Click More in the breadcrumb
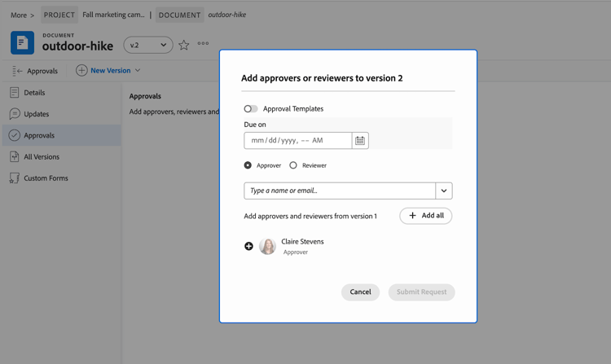 coord(18,15)
